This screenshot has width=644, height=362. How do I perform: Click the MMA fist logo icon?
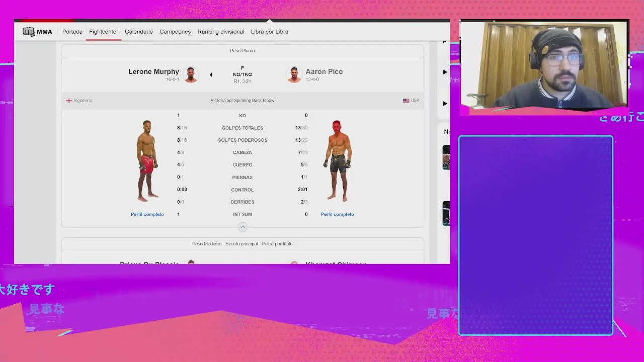point(29,32)
